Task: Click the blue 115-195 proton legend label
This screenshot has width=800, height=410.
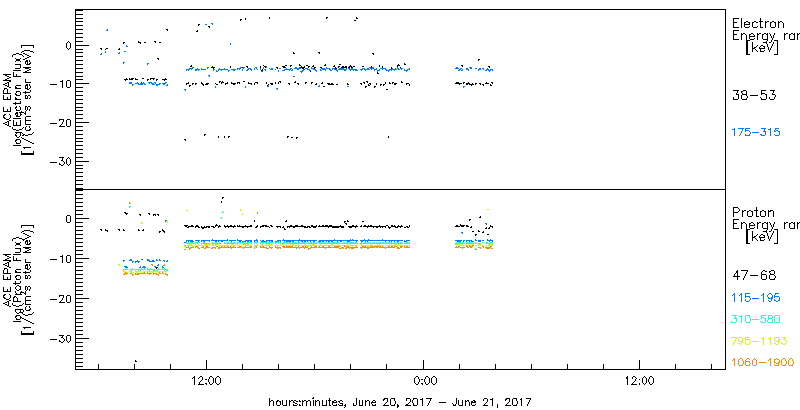Action: (x=756, y=298)
